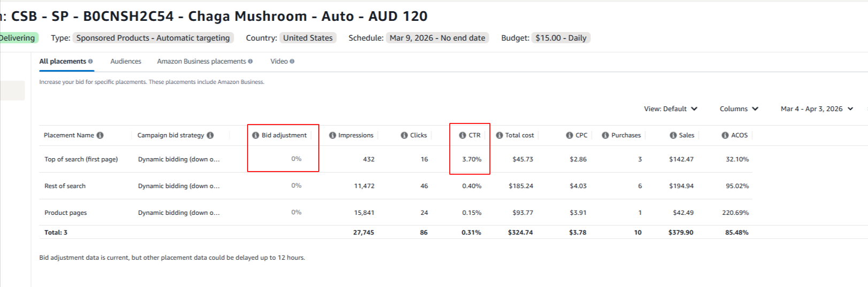The width and height of the screenshot is (868, 287).
Task: Click the ACOS column info icon
Action: point(725,135)
